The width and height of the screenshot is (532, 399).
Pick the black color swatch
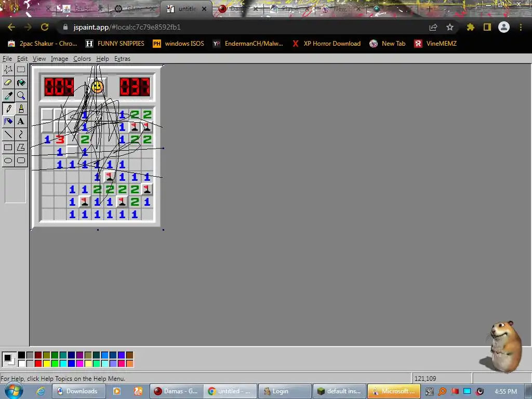point(21,355)
